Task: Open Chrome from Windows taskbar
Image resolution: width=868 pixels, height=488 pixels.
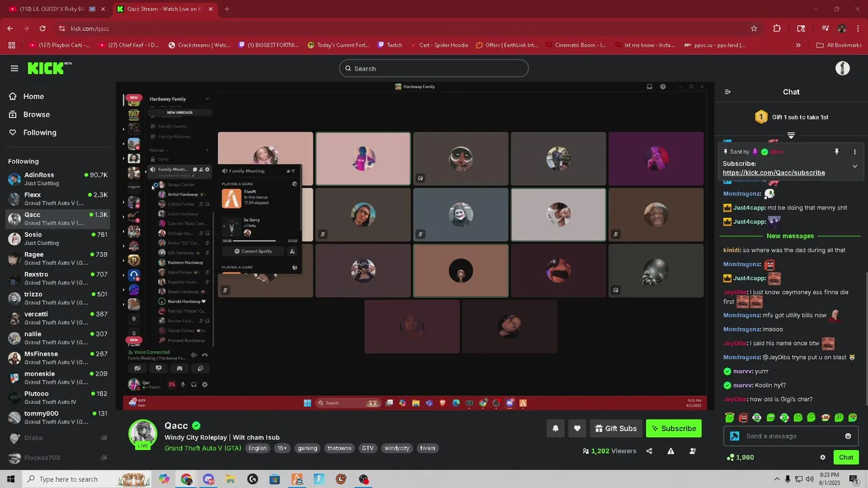Action: pyautogui.click(x=186, y=479)
